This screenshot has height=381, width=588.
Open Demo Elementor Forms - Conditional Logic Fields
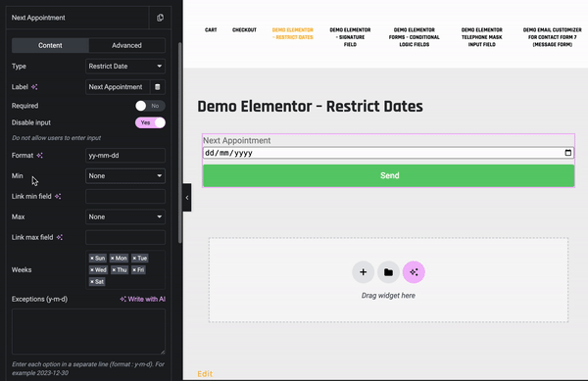pos(414,37)
